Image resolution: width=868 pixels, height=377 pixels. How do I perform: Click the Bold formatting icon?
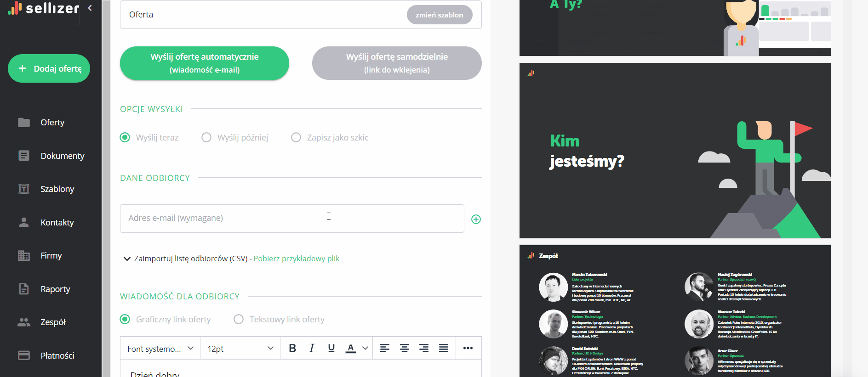click(292, 349)
